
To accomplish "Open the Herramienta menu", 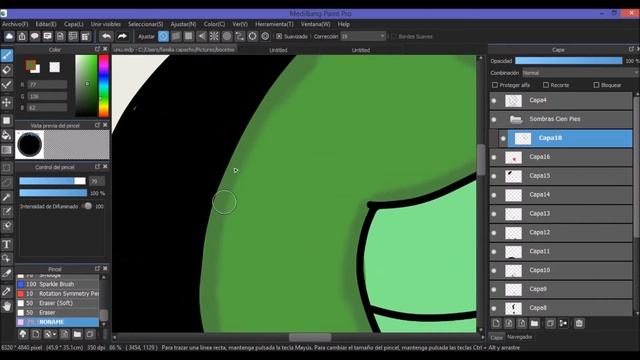I will click(x=274, y=24).
